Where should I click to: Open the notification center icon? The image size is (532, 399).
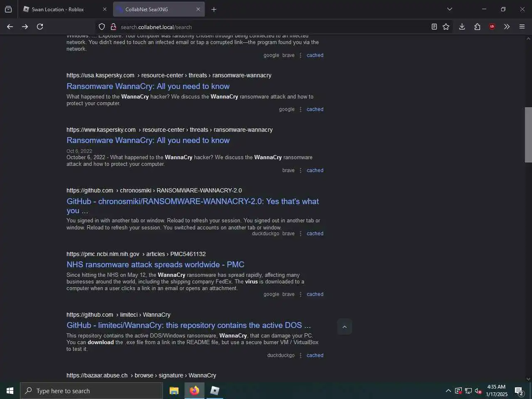pyautogui.click(x=519, y=391)
